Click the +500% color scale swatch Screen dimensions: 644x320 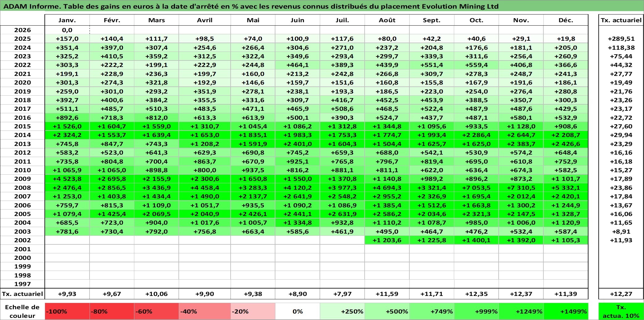click(387, 311)
